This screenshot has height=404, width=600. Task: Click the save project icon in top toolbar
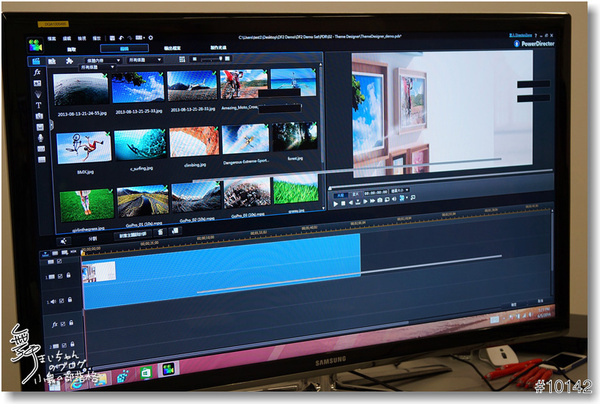pos(112,38)
